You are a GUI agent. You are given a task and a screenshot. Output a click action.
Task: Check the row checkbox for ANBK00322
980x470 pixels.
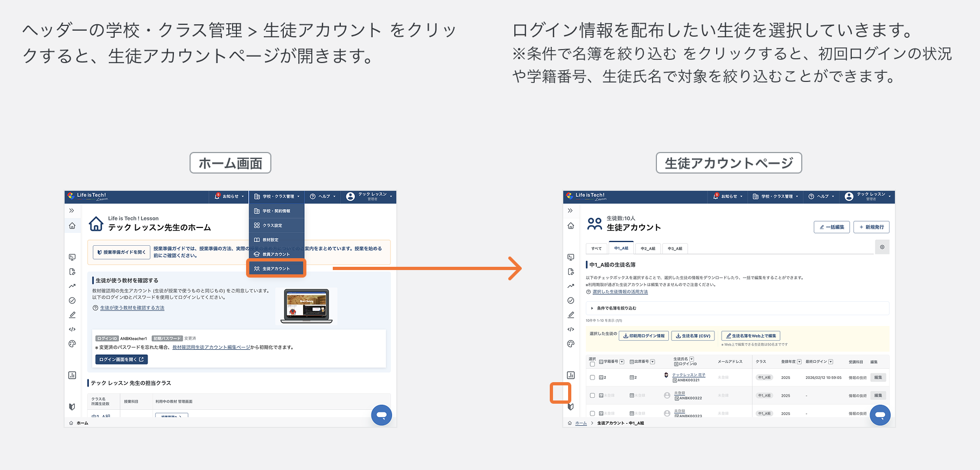592,396
